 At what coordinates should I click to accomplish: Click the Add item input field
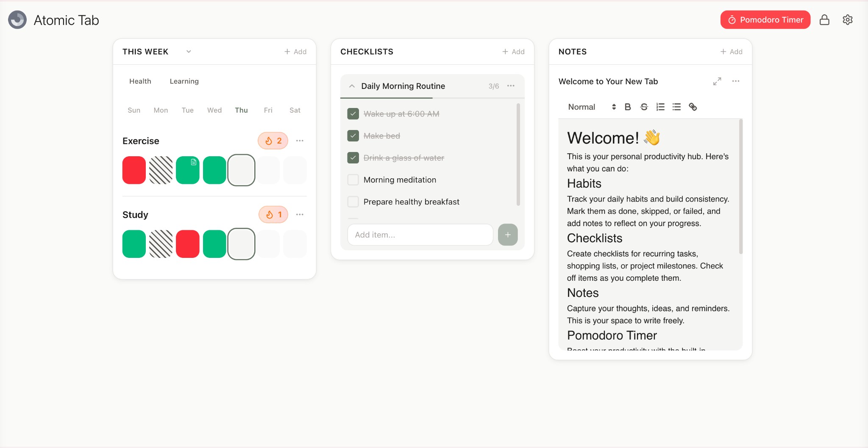(420, 235)
